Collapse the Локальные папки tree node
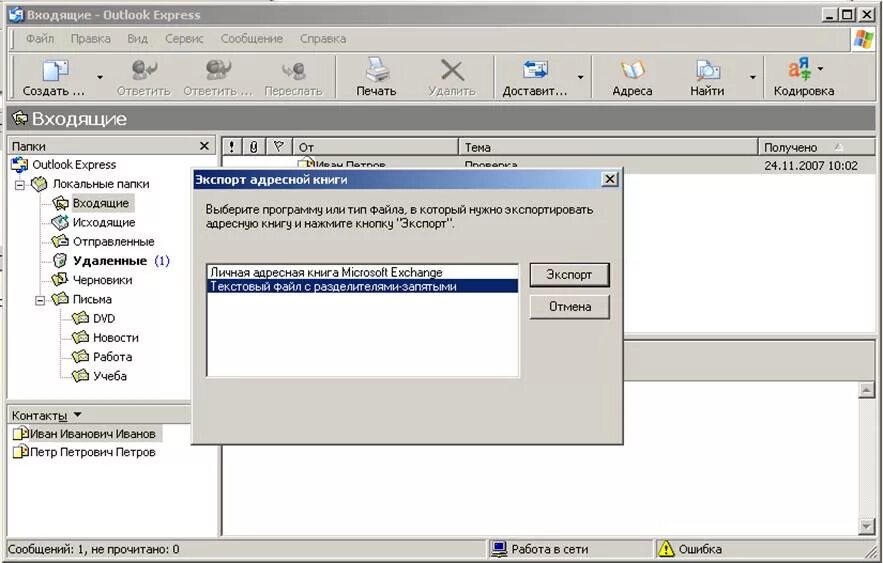Image resolution: width=883 pixels, height=563 pixels. pyautogui.click(x=20, y=185)
